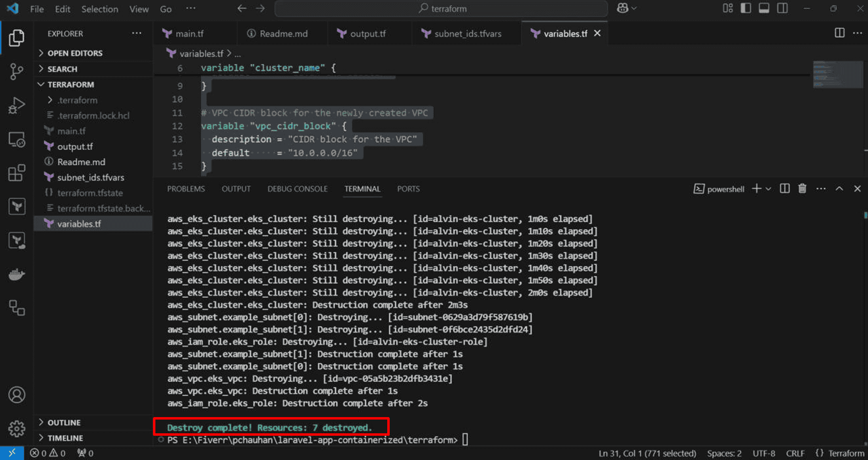Image resolution: width=868 pixels, height=460 pixels.
Task: Expand the OUTLINE section
Action: (93, 422)
